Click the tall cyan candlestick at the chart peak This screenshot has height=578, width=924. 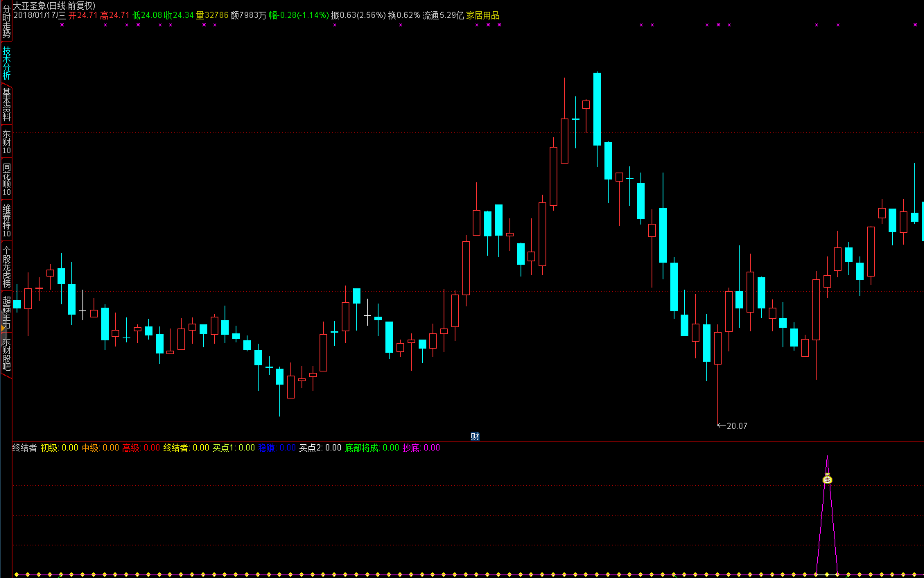(597, 109)
